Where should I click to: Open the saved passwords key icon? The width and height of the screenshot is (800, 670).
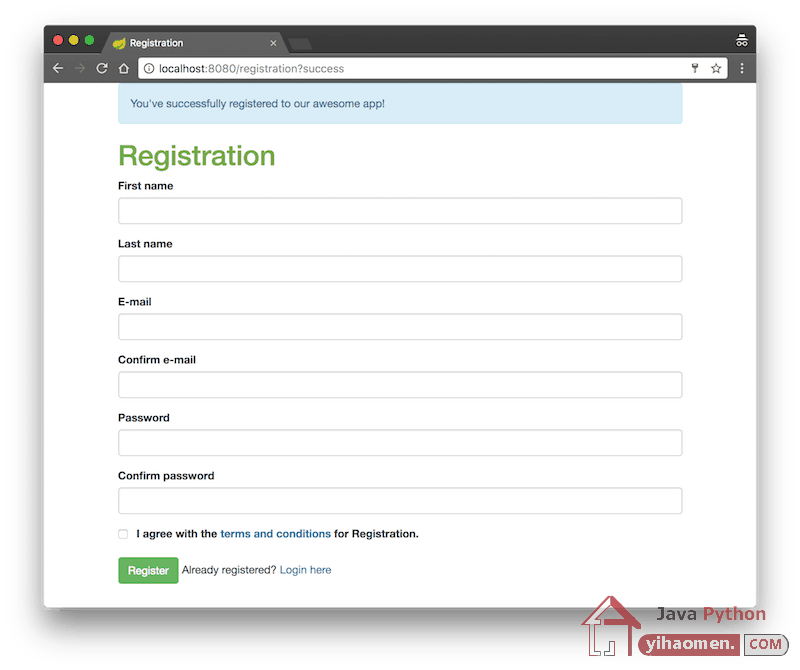tap(695, 68)
